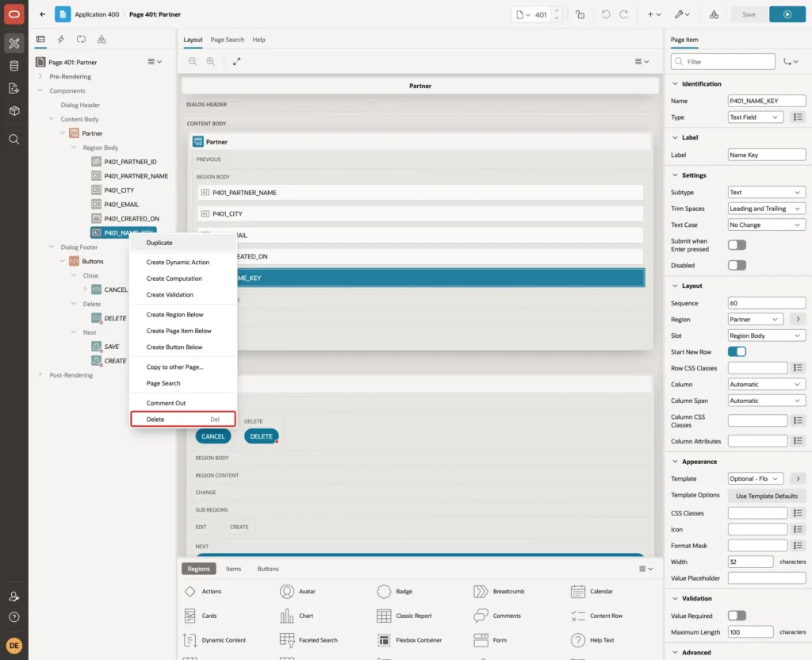Go to Template arrow button
The image size is (812, 660).
tap(798, 478)
